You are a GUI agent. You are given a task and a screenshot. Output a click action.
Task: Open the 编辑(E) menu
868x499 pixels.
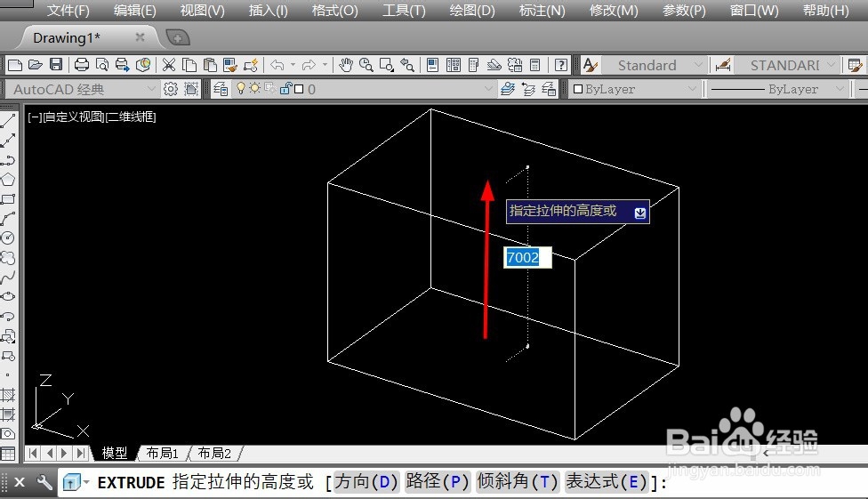point(135,11)
